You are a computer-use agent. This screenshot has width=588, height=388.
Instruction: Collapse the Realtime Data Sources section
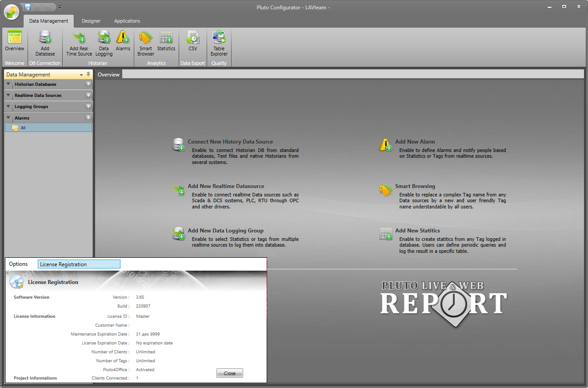[x=8, y=95]
